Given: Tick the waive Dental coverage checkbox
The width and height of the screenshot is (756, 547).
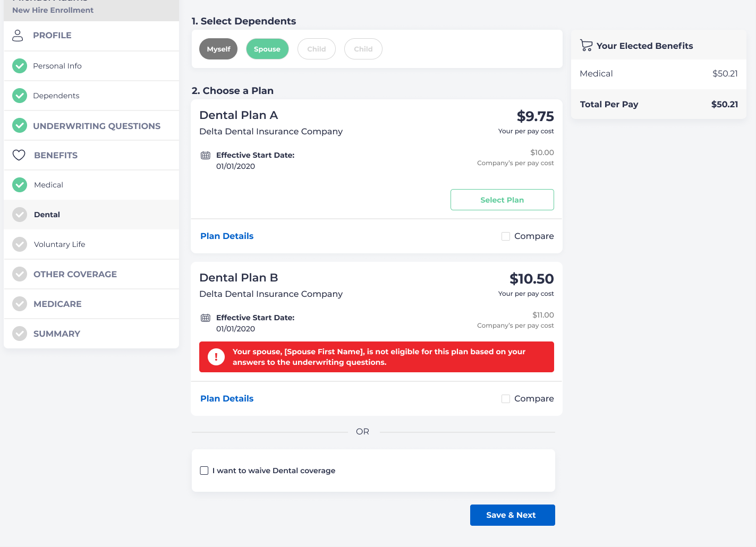Looking at the screenshot, I should pos(204,471).
